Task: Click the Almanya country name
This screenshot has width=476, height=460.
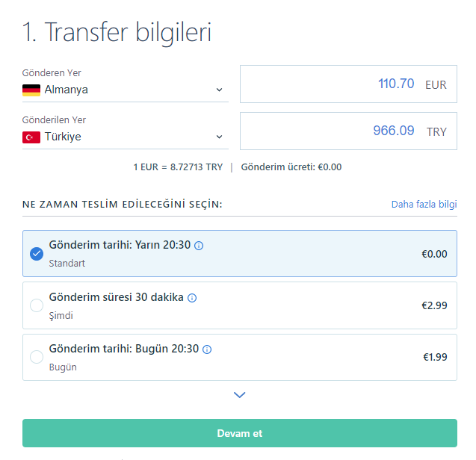Action: (x=67, y=90)
